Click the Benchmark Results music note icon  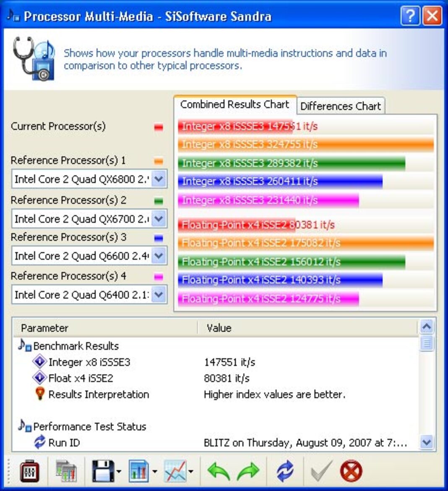(25, 345)
